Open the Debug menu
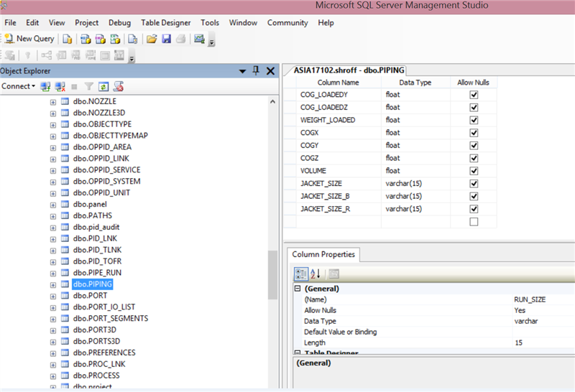This screenshot has width=575, height=392. coord(119,23)
